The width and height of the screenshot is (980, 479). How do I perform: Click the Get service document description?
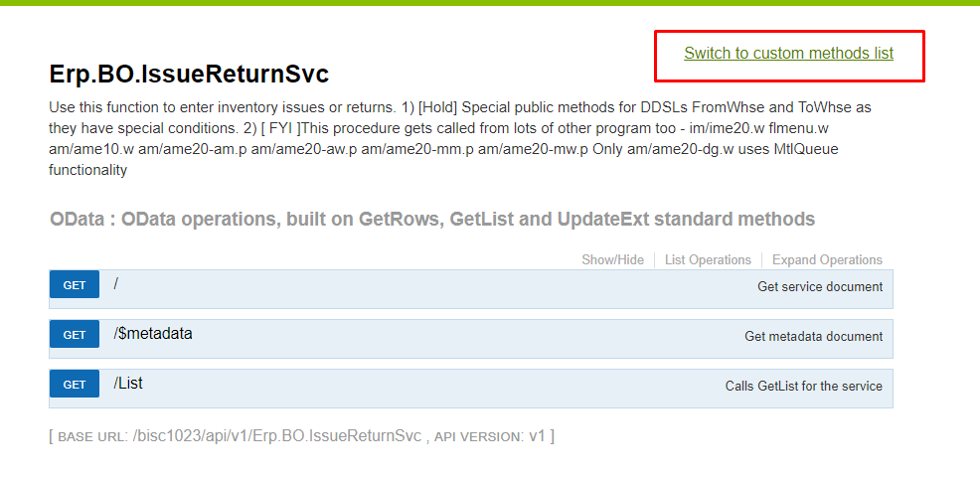click(x=820, y=287)
